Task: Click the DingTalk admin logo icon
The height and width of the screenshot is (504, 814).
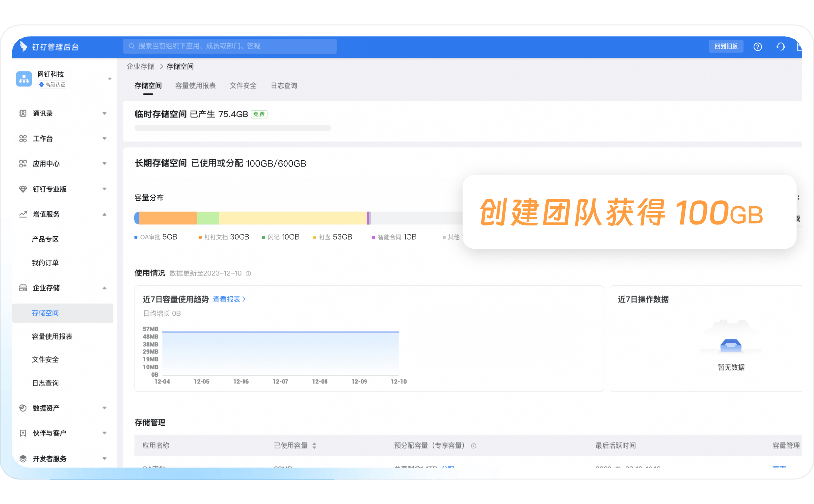Action: tap(23, 46)
